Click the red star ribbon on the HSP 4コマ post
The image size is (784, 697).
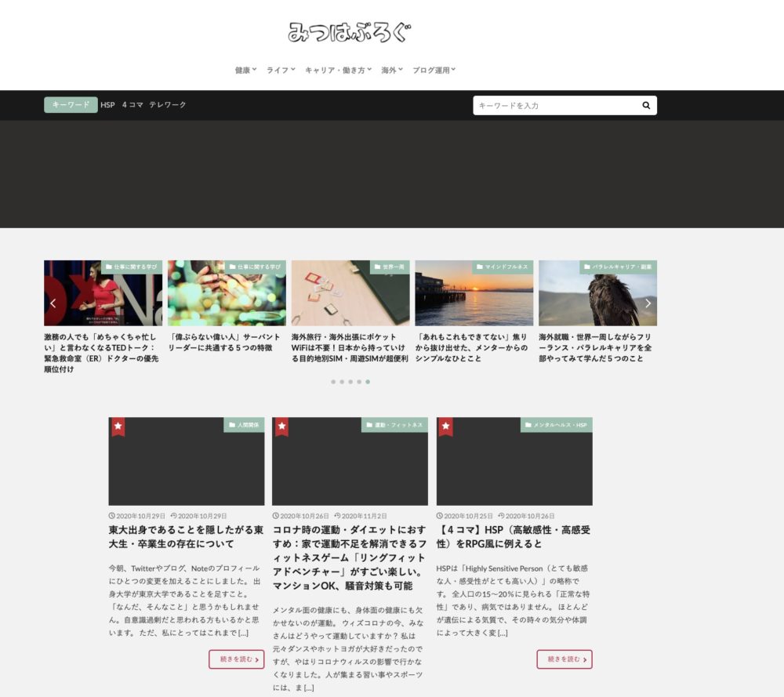pos(445,427)
